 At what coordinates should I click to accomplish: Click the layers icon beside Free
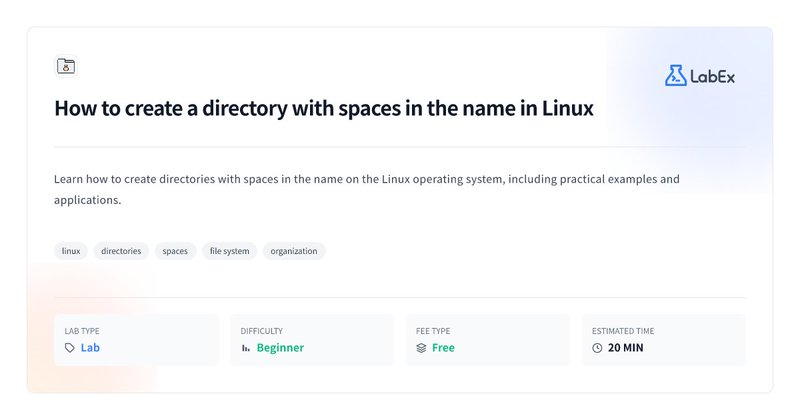pos(421,348)
